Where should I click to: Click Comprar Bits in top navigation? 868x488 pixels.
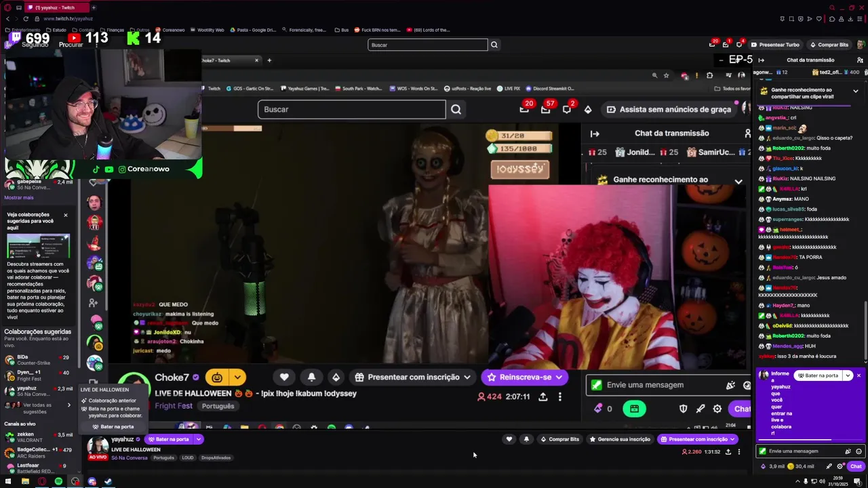coord(829,45)
